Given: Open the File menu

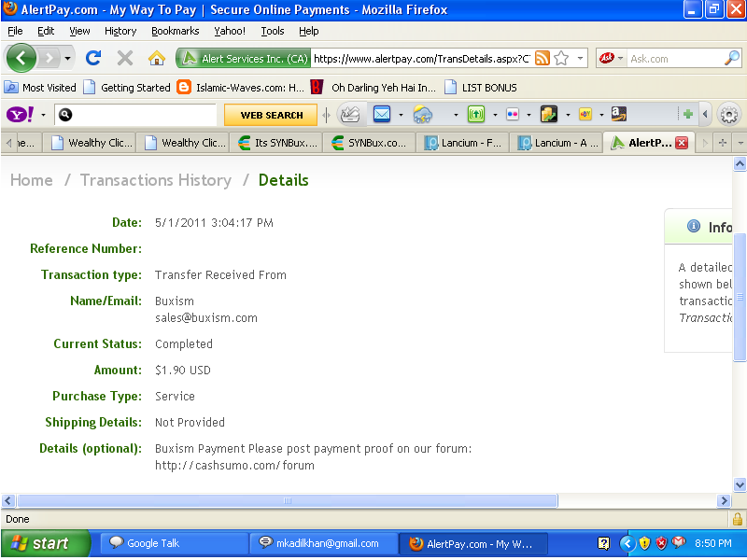Looking at the screenshot, I should 15,31.
